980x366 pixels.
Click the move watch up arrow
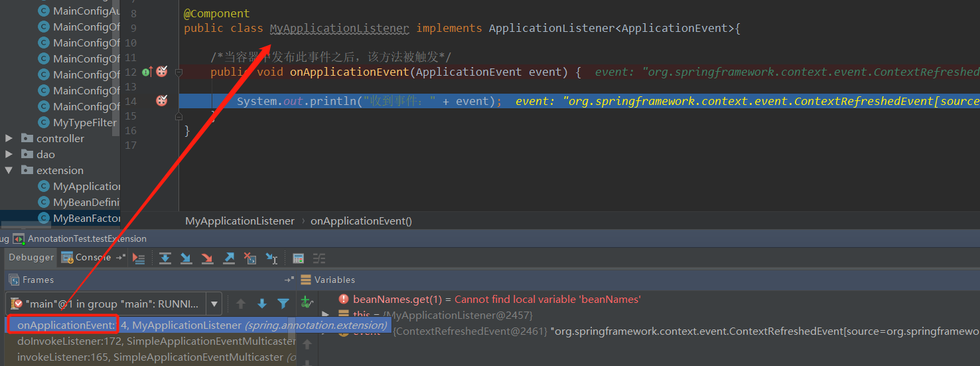click(307, 344)
